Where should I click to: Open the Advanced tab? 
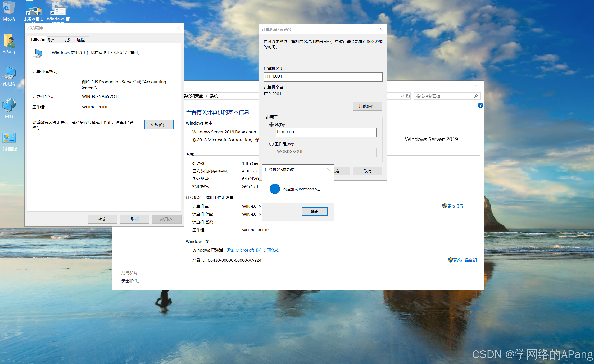[66, 40]
